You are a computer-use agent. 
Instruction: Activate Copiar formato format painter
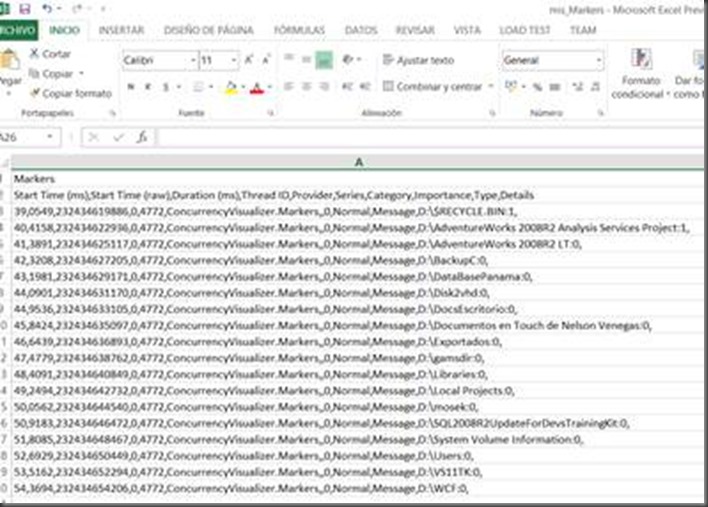tap(70, 93)
